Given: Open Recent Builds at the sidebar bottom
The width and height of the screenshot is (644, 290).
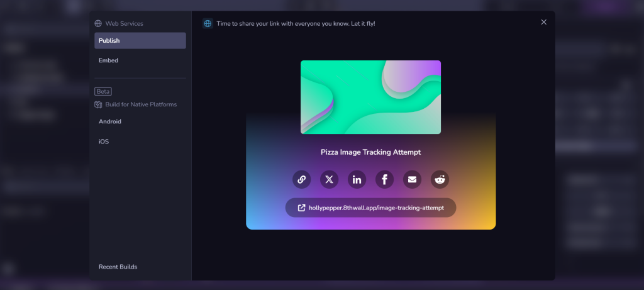Looking at the screenshot, I should 118,267.
